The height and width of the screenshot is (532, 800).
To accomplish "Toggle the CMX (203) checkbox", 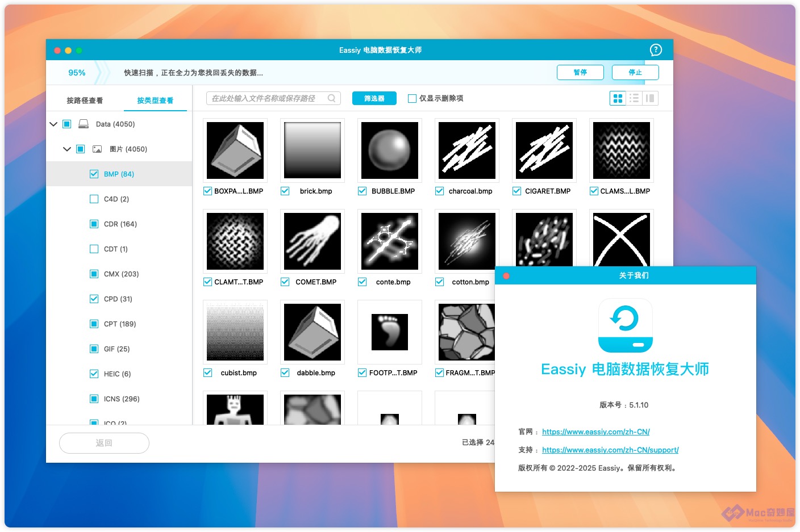I will [x=94, y=274].
